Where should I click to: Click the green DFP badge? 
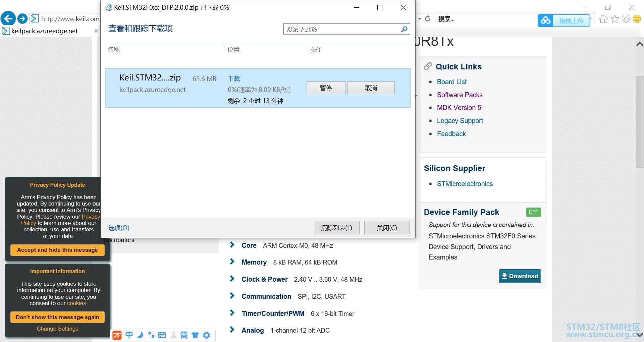[533, 212]
